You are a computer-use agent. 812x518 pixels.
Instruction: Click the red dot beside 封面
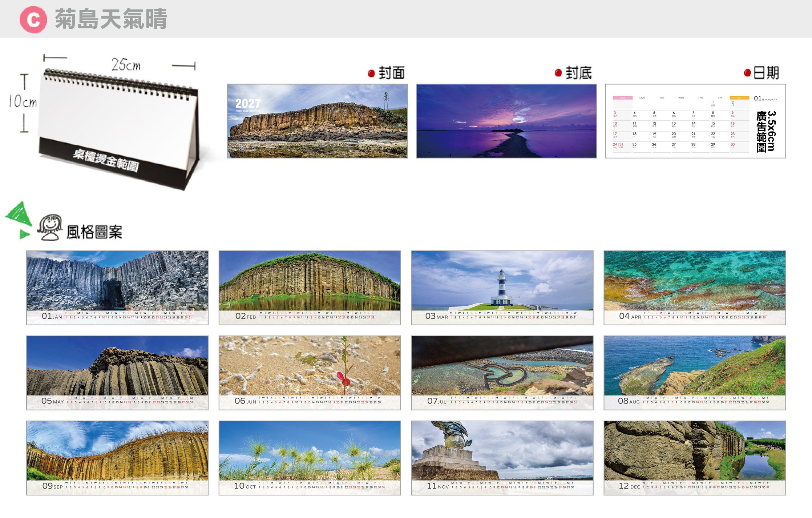(x=371, y=74)
